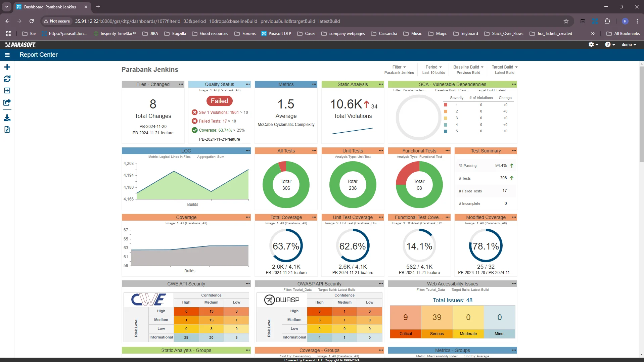Open Modified Coverage widget options menu
Image resolution: width=644 pixels, height=362 pixels.
click(514, 217)
